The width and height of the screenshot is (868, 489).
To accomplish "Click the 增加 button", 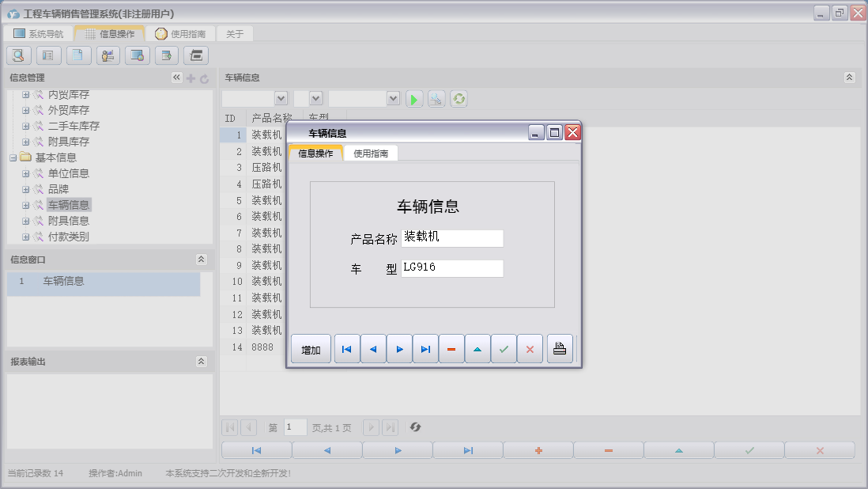I will click(x=311, y=350).
